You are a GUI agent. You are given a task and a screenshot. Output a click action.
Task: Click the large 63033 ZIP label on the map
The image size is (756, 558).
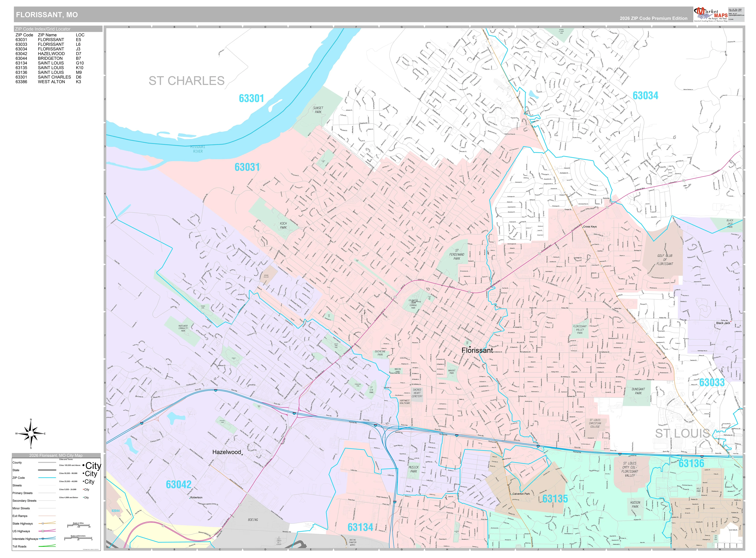(712, 382)
